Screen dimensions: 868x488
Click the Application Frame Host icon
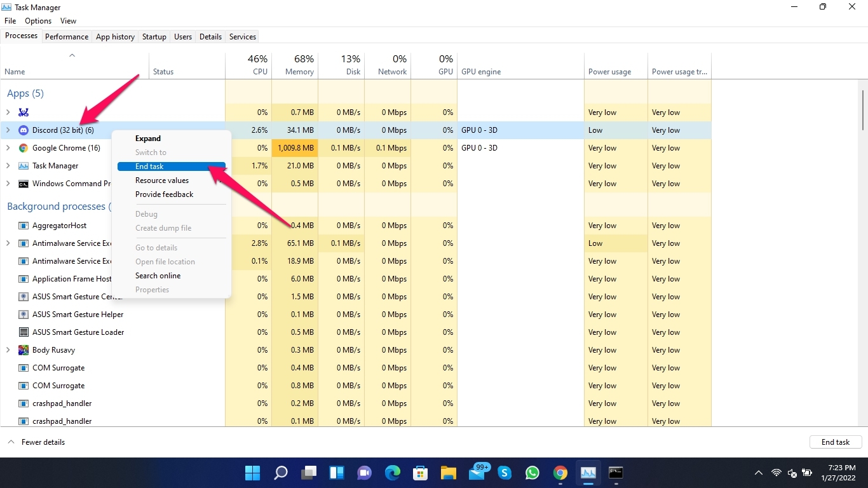point(24,279)
